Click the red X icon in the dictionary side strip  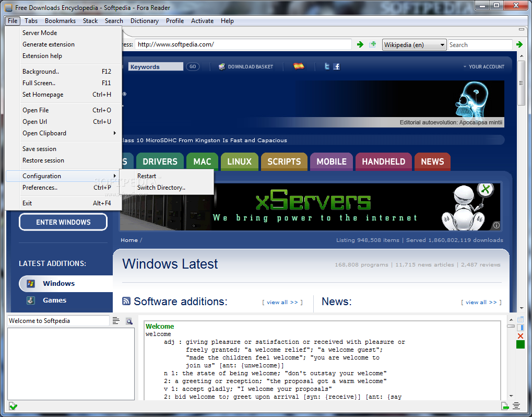pyautogui.click(x=520, y=336)
